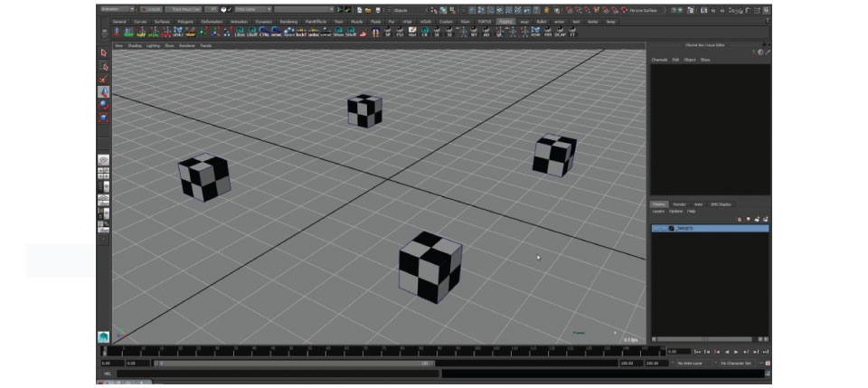Image resolution: width=868 pixels, height=388 pixels.
Task: Switch to the Render layer tab
Action: (x=679, y=204)
